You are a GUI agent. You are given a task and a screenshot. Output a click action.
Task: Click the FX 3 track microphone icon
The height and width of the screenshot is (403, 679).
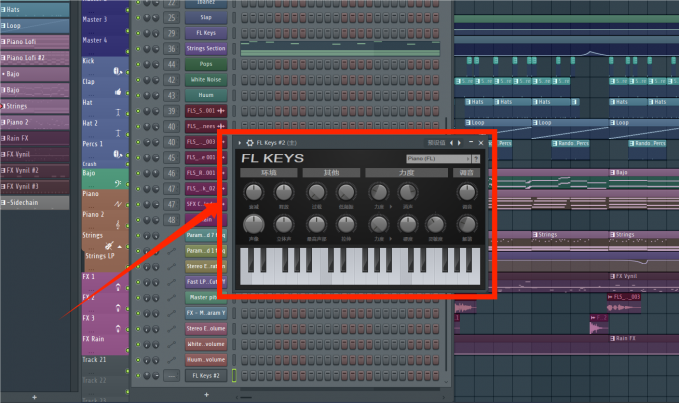(118, 329)
